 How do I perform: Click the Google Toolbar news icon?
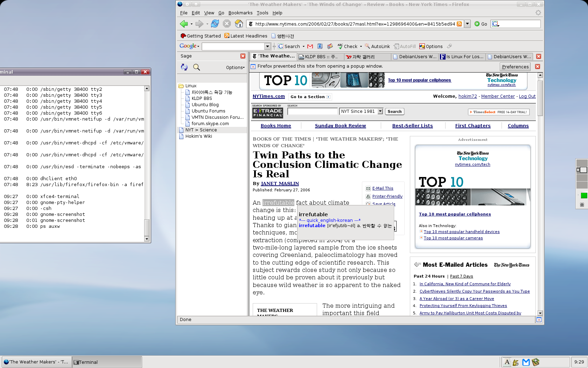(x=330, y=46)
